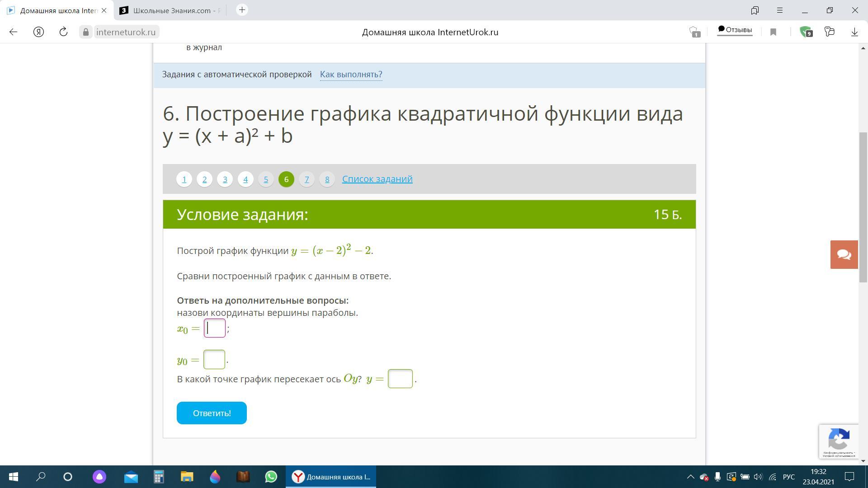Image resolution: width=868 pixels, height=488 pixels.
Task: Click the y0 answer input field
Action: tap(214, 360)
